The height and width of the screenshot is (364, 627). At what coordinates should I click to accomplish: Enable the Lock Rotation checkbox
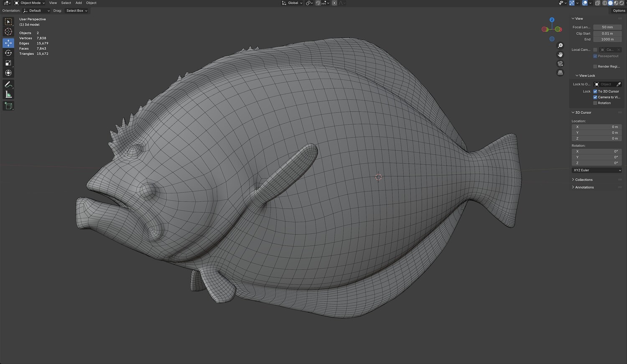pos(595,103)
